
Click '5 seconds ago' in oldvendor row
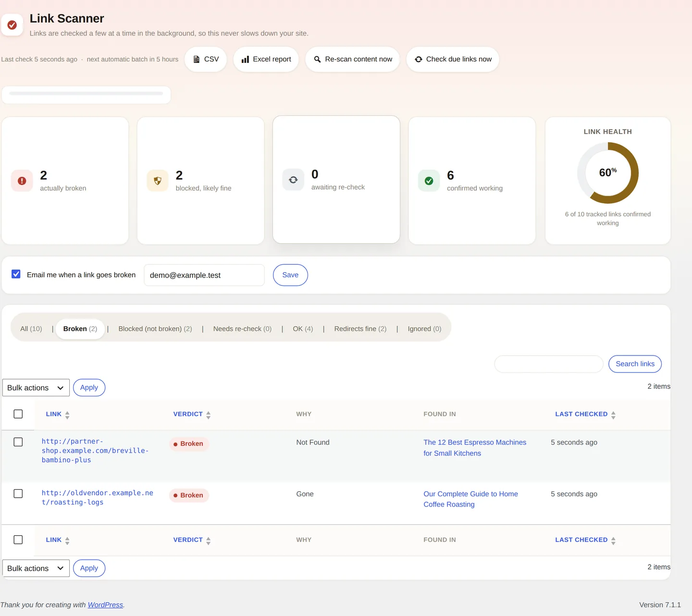pyautogui.click(x=574, y=494)
